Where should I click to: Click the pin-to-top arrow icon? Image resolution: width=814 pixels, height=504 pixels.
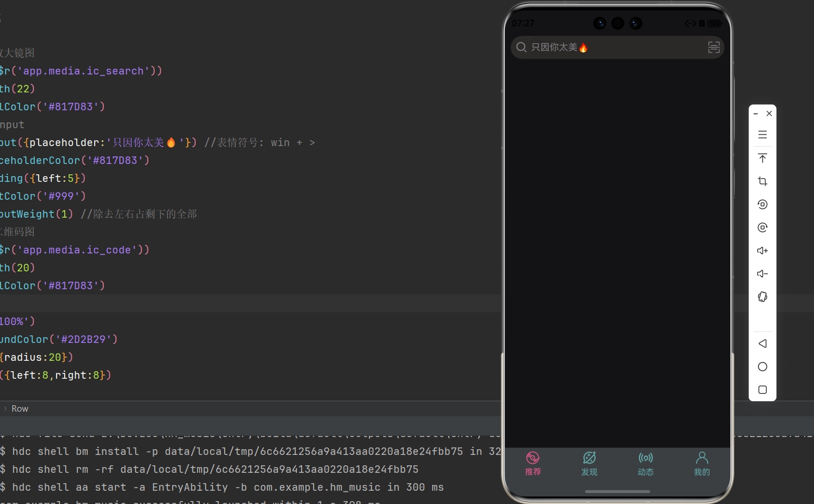tap(762, 158)
